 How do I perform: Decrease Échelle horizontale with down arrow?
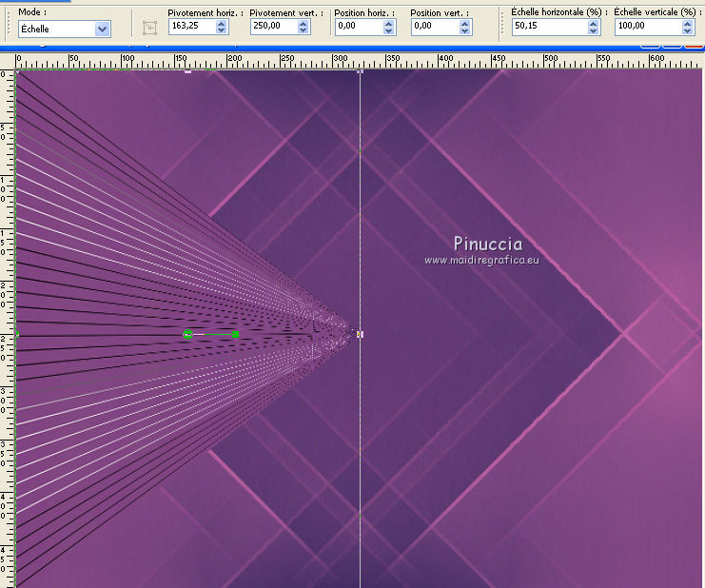(x=594, y=30)
